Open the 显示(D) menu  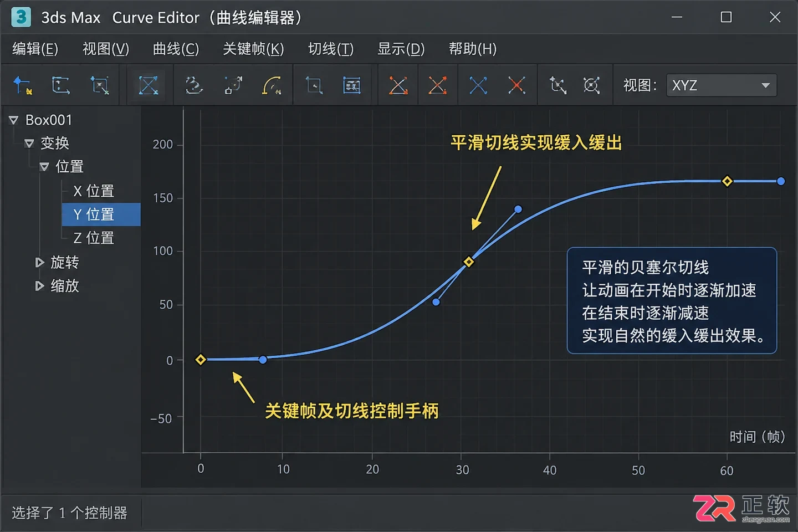401,49
